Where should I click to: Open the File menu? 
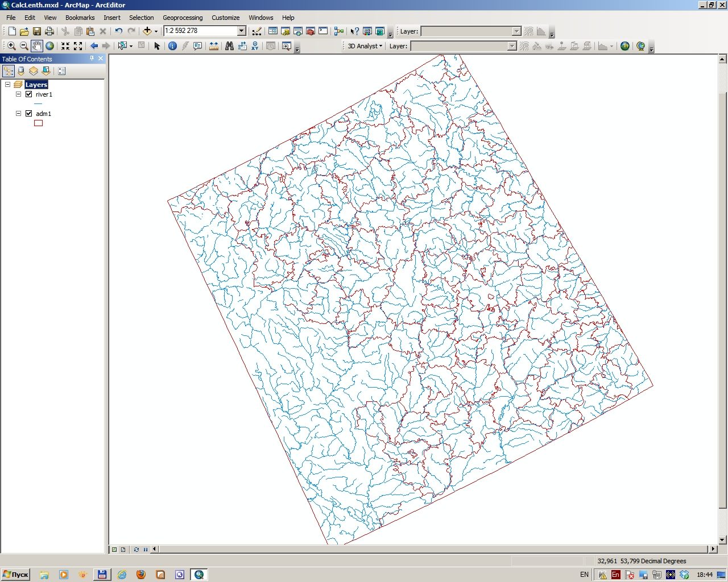click(11, 18)
